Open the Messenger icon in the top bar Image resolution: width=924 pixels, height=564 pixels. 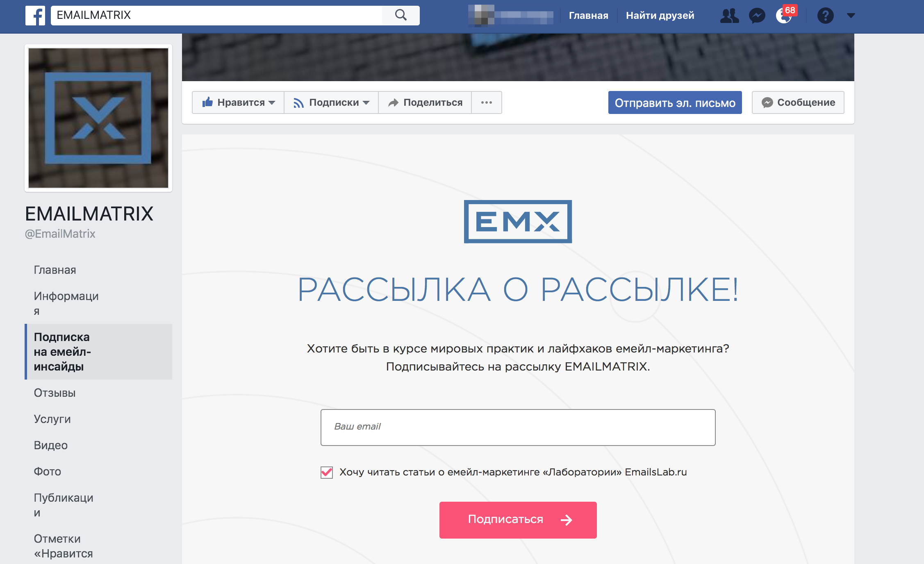point(757,16)
